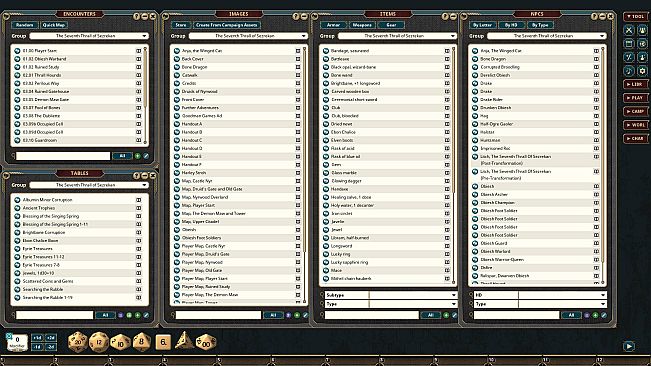Click the Modifier box showing 0
Screen dimensions: 651x366
(17, 342)
